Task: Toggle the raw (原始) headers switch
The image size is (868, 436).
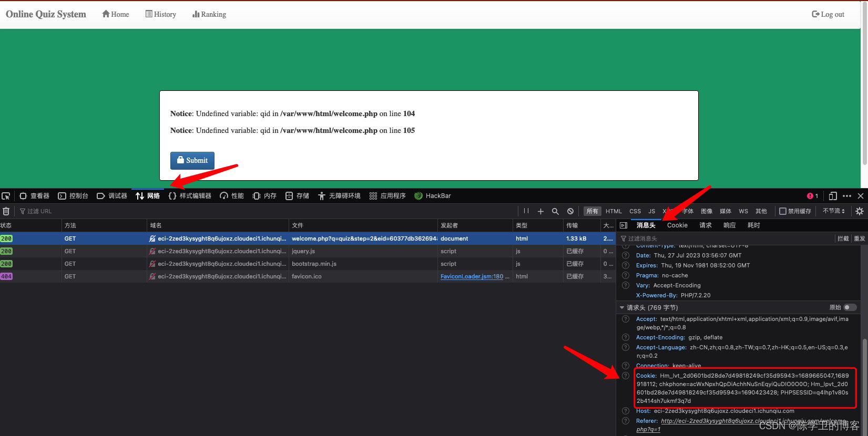Action: pos(850,307)
